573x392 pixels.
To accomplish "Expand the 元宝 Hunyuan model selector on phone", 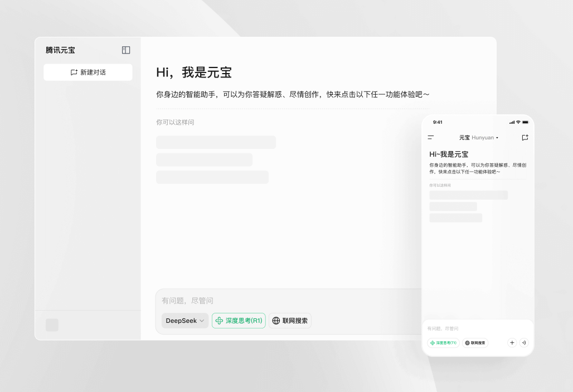I will (x=479, y=138).
